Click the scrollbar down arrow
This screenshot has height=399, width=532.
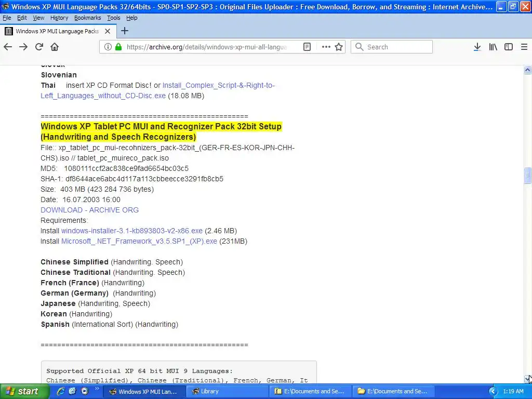point(527,379)
